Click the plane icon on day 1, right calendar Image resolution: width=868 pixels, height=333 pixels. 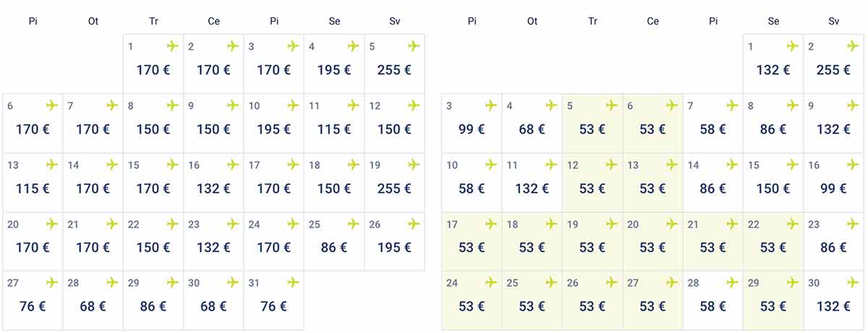(793, 46)
